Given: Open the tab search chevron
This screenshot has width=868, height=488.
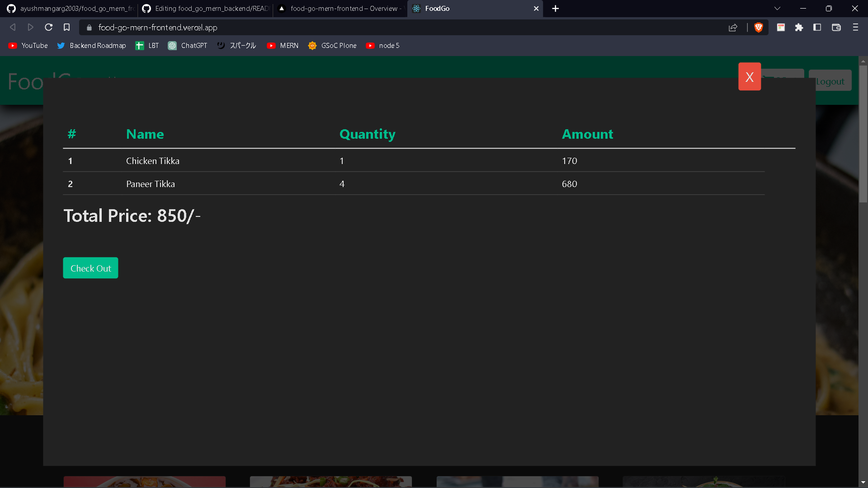Looking at the screenshot, I should (x=777, y=9).
